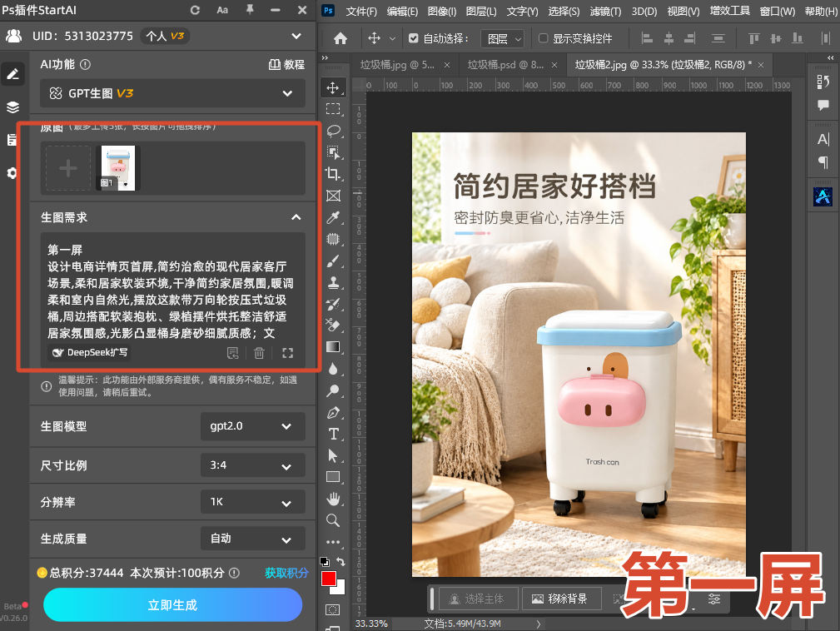Select the Rectangular Marquee tool
Image resolution: width=840 pixels, height=631 pixels.
[333, 109]
